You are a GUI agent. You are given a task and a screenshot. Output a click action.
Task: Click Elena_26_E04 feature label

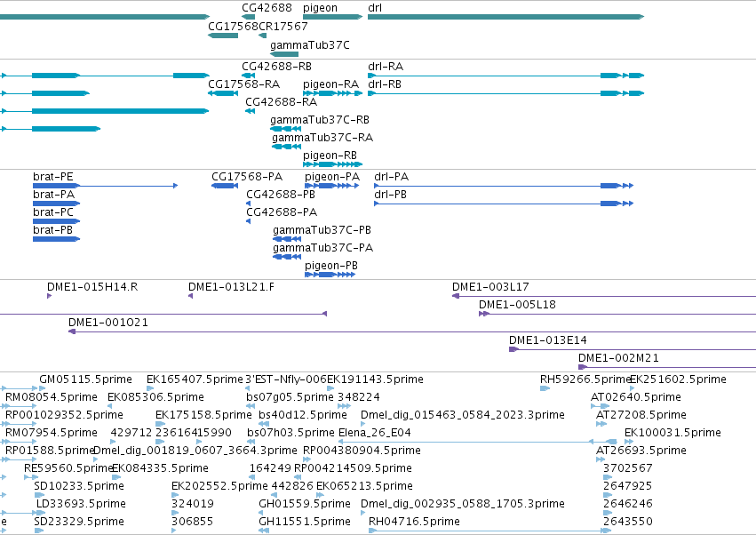coord(375,433)
